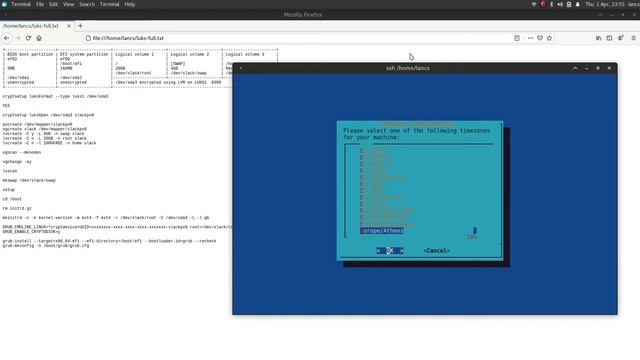640x360 pixels.
Task: Open the Terminal application menu in top bar
Action: [x=20, y=4]
